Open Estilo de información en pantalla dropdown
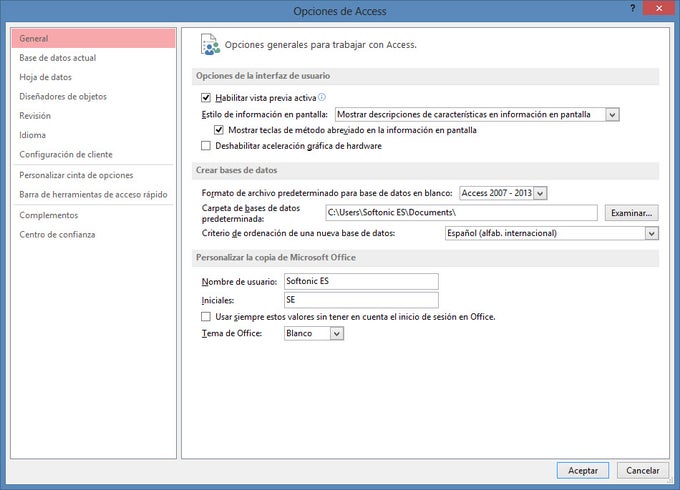The width and height of the screenshot is (680, 490). pyautogui.click(x=612, y=114)
